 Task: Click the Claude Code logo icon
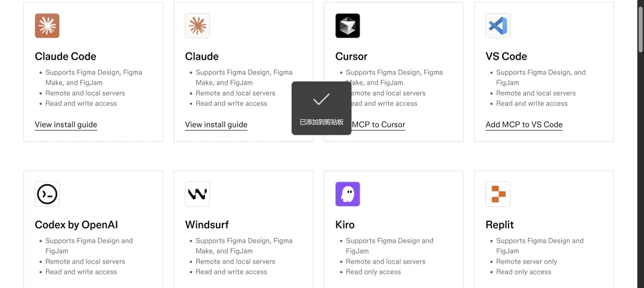pyautogui.click(x=47, y=26)
